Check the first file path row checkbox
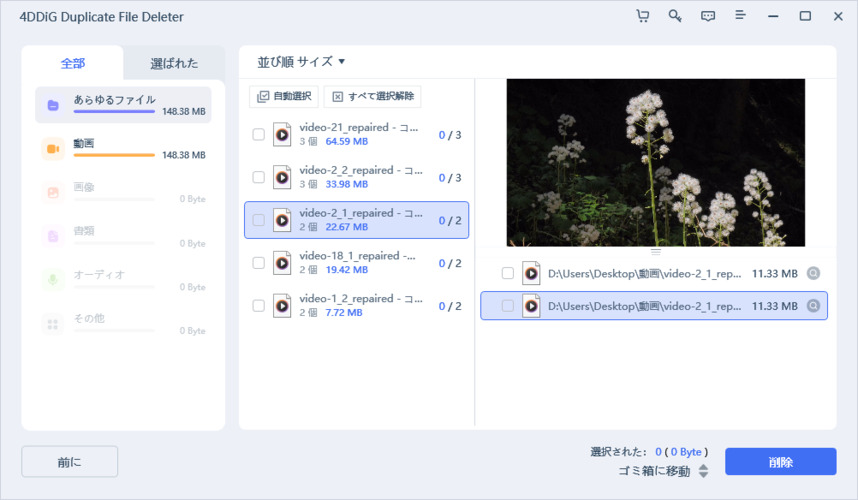The image size is (858, 500). (508, 273)
